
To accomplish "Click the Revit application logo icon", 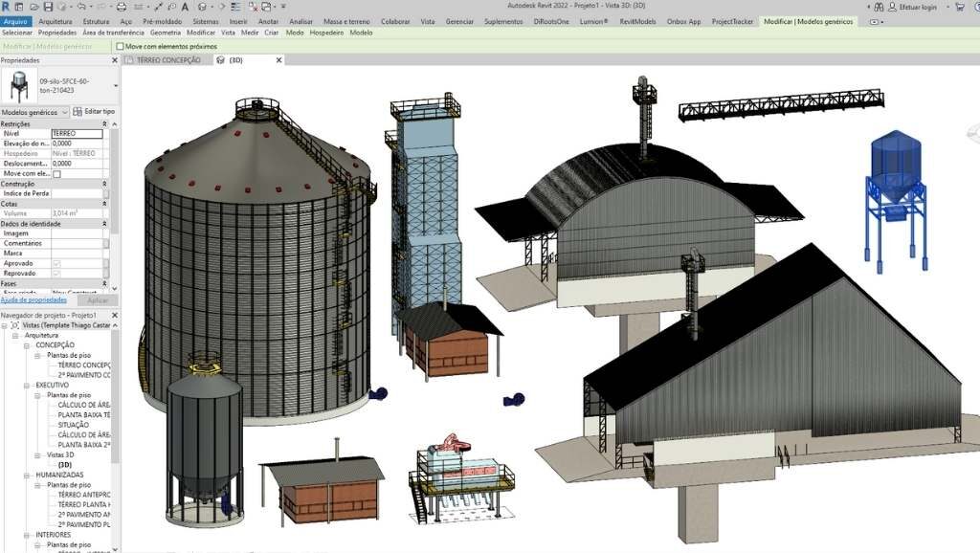I will (6, 7).
